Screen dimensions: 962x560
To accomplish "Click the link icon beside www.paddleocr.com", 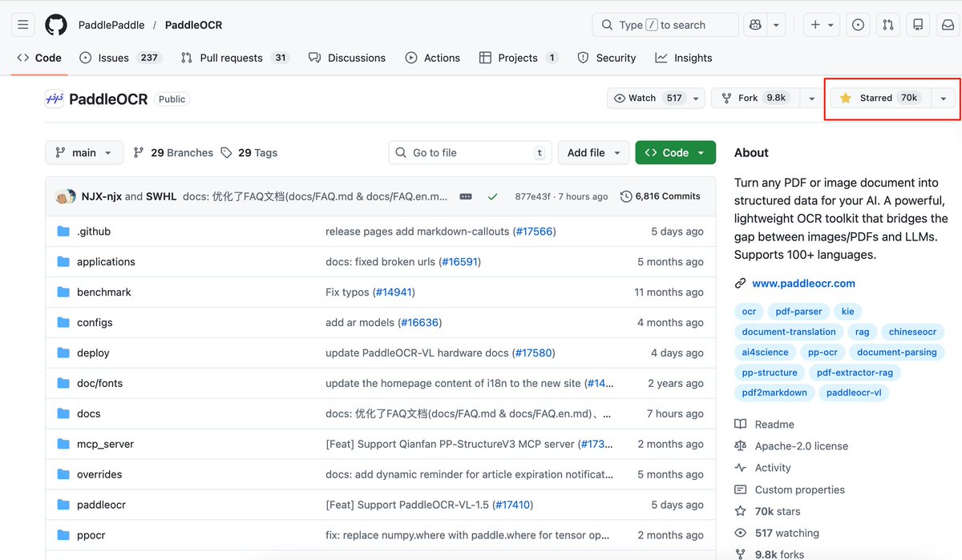I will tap(741, 284).
